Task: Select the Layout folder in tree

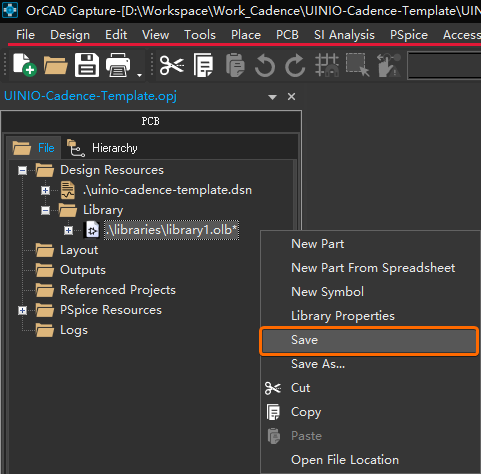Action: point(79,250)
